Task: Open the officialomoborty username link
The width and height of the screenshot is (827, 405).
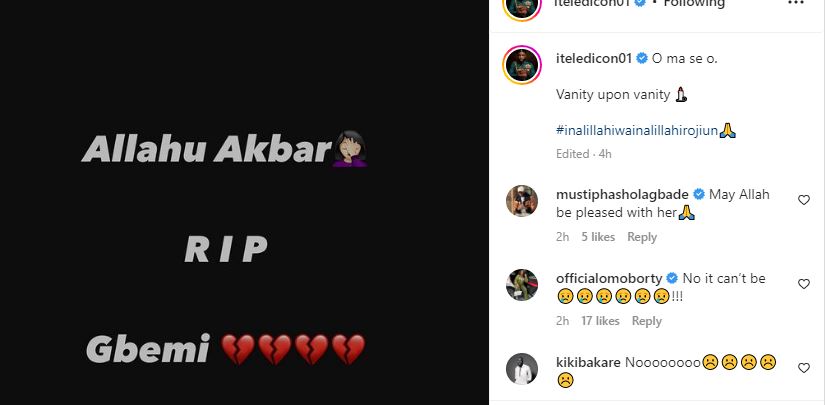Action: tap(609, 278)
